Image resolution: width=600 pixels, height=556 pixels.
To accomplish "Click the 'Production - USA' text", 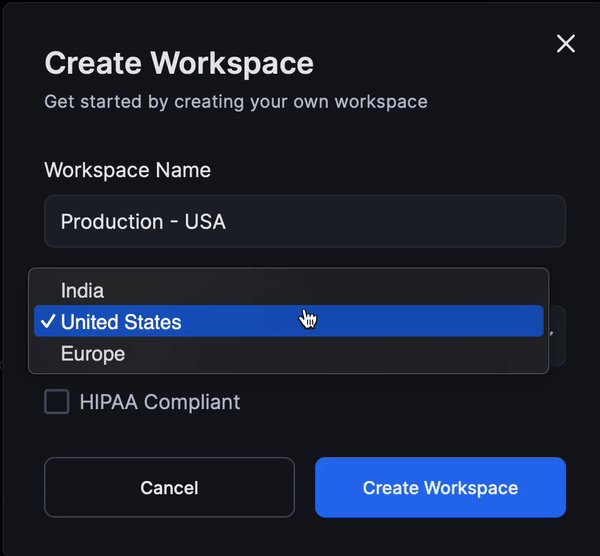I will click(x=143, y=221).
